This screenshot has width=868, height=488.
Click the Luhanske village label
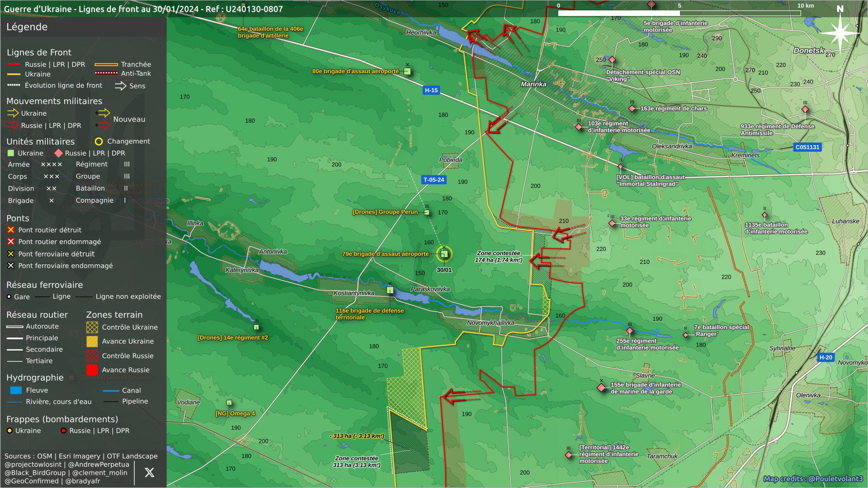click(x=845, y=221)
